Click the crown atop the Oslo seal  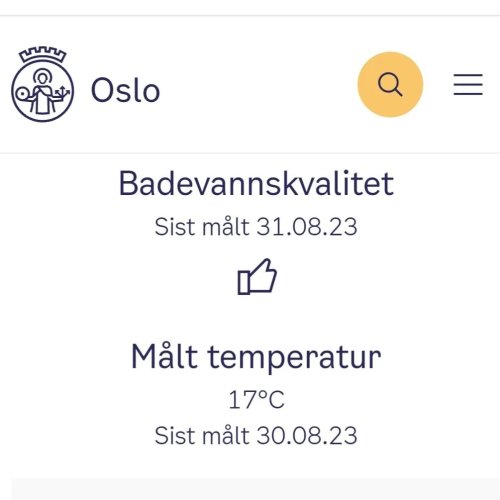(42, 55)
